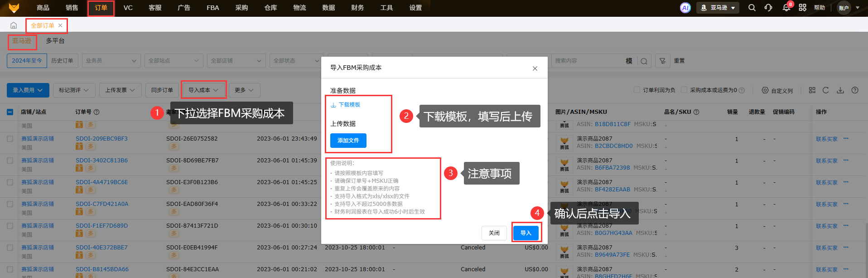Close the 全部订单 tab
868x278 pixels.
tap(60, 25)
